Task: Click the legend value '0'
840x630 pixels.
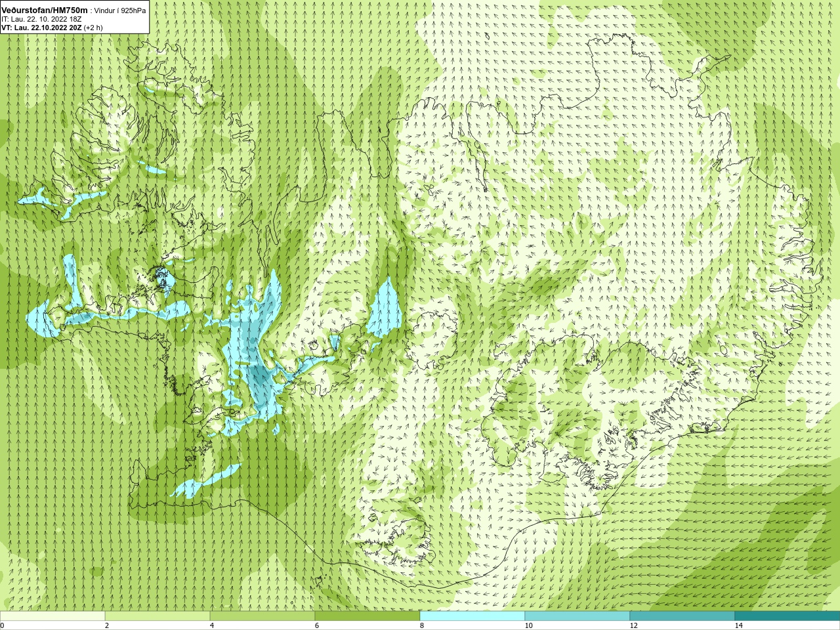Action: coord(2,625)
